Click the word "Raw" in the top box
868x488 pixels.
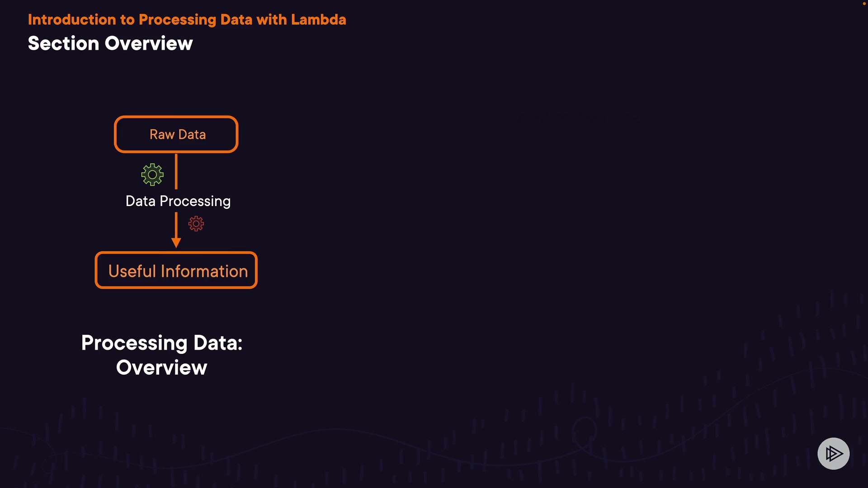tap(162, 135)
